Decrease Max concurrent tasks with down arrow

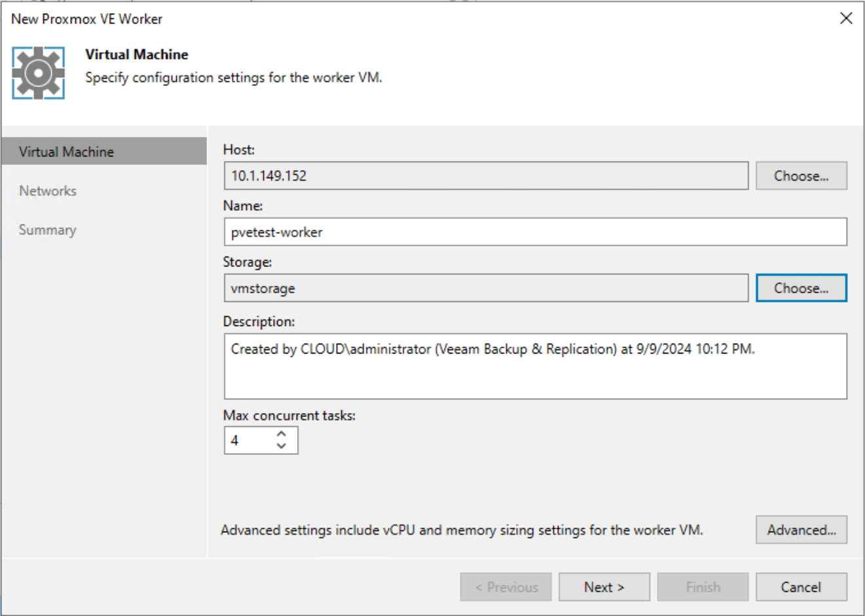click(x=280, y=446)
